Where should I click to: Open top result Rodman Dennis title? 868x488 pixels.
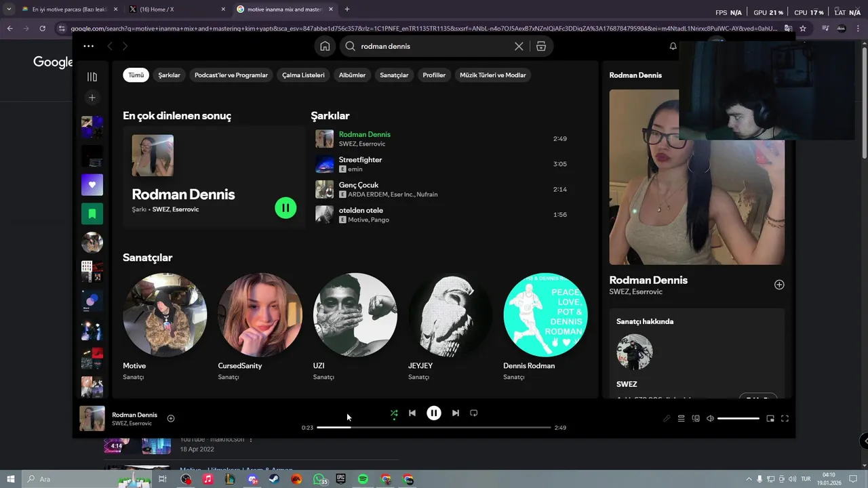183,195
